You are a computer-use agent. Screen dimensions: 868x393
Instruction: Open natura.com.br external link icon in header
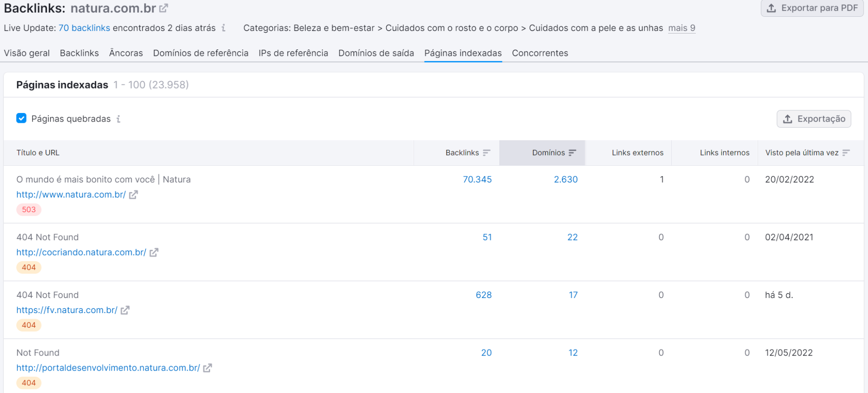click(x=164, y=8)
